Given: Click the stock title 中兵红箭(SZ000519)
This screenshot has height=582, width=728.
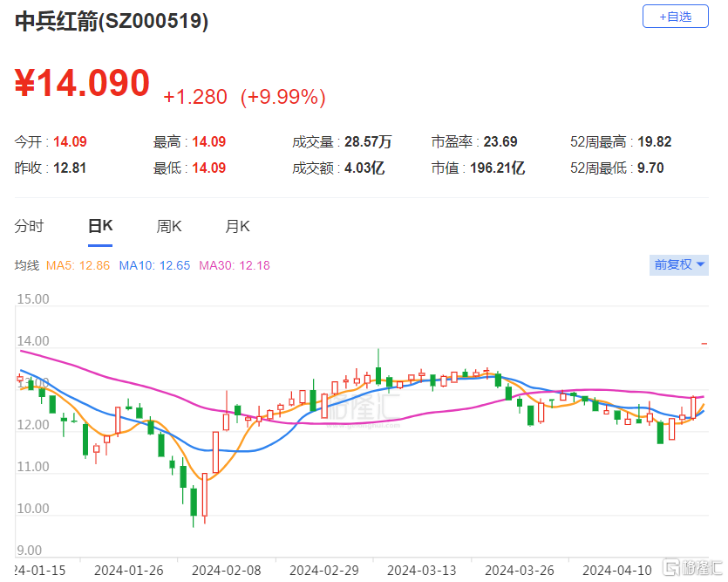Looking at the screenshot, I should point(112,21).
